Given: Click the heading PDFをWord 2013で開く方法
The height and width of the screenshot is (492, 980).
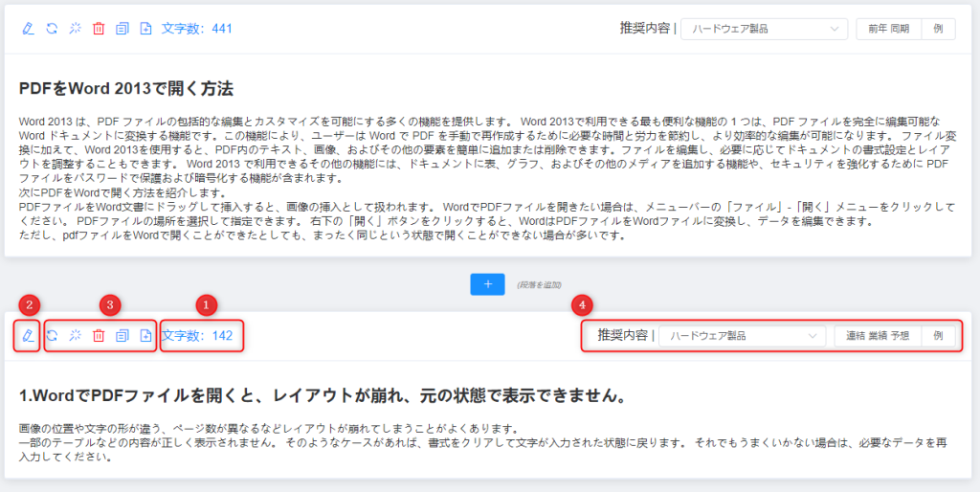Looking at the screenshot, I should [126, 89].
